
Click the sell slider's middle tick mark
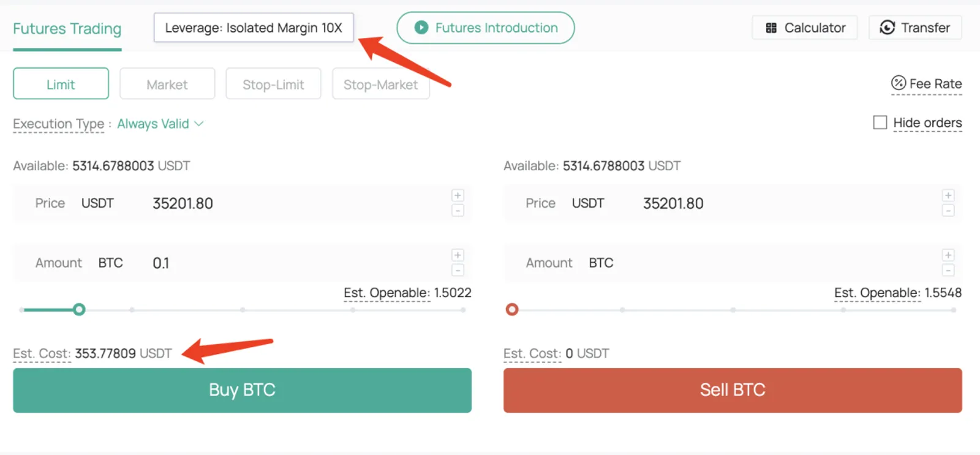click(733, 310)
